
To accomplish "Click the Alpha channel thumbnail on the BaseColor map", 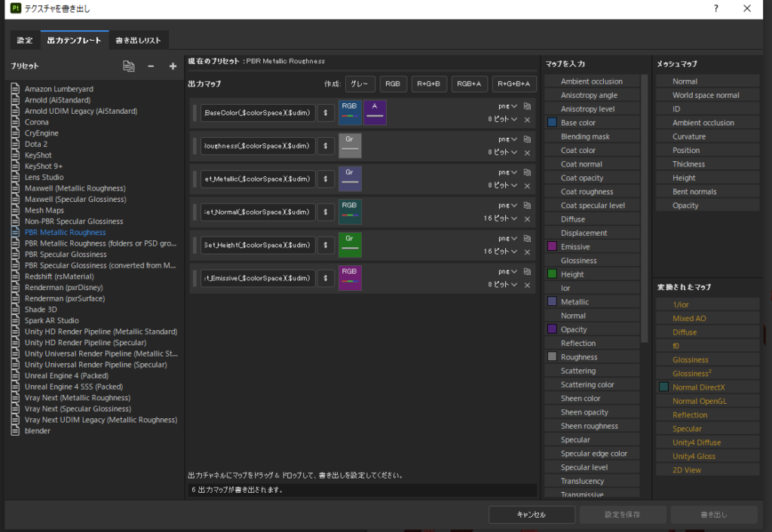I will (x=375, y=113).
